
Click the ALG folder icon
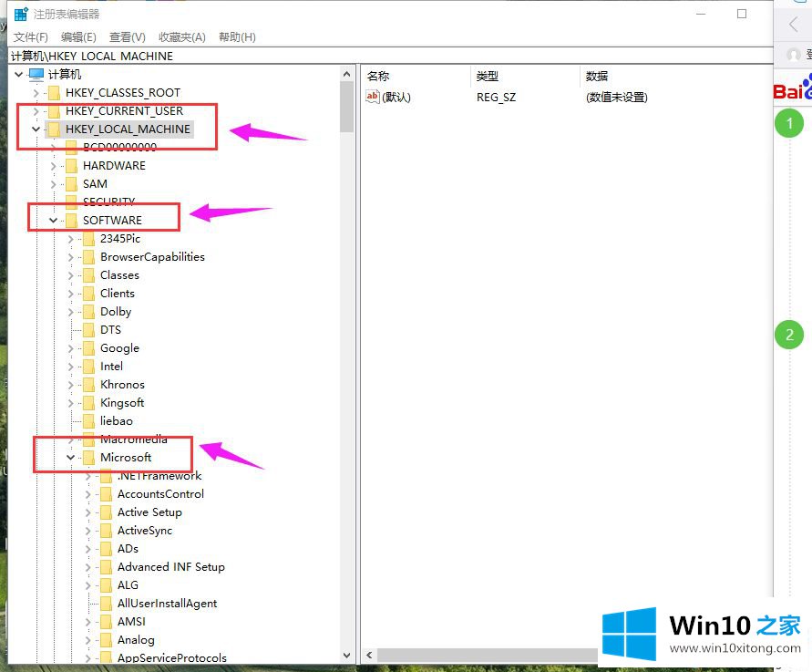click(106, 585)
